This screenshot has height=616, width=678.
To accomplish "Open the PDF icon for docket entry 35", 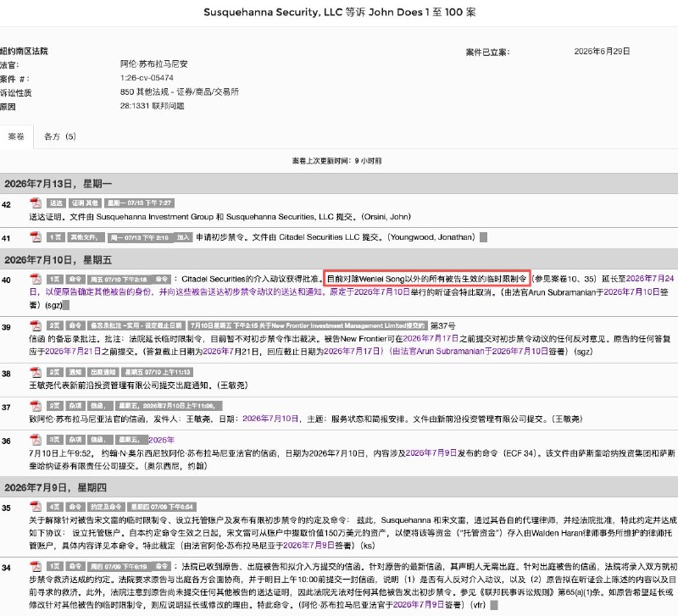I will pyautogui.click(x=36, y=506).
